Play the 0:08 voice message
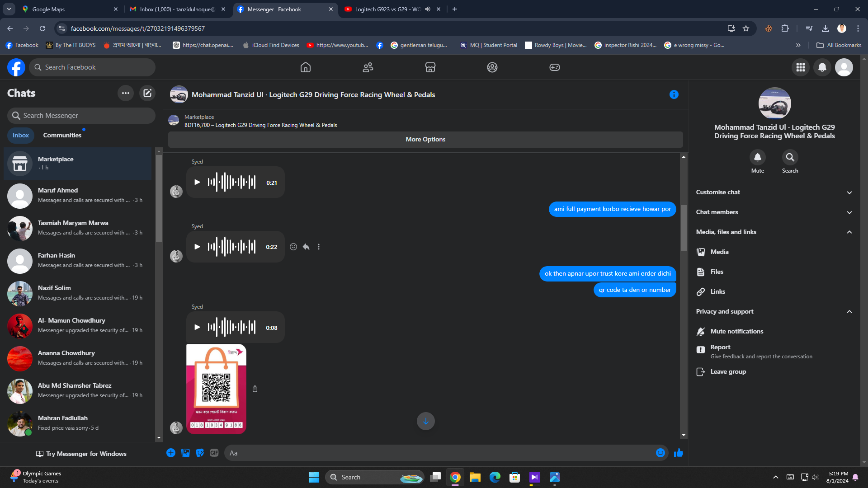Image resolution: width=868 pixels, height=488 pixels. (197, 327)
